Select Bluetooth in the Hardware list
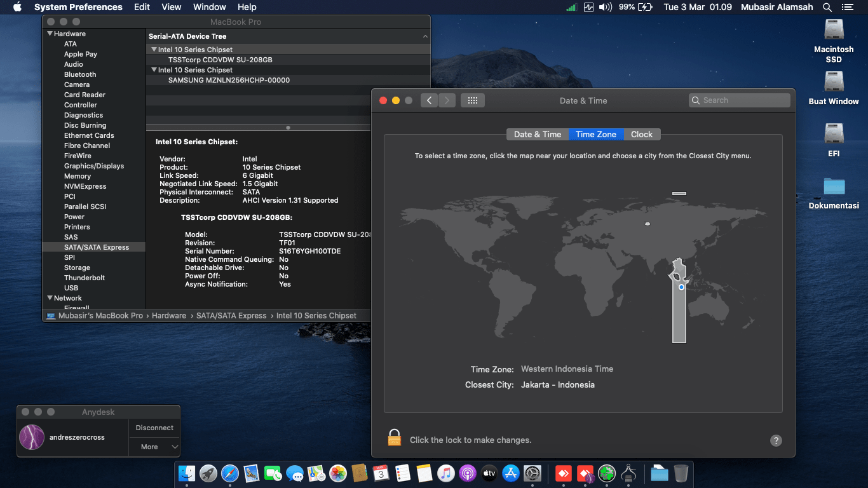This screenshot has height=488, width=868. [x=80, y=74]
